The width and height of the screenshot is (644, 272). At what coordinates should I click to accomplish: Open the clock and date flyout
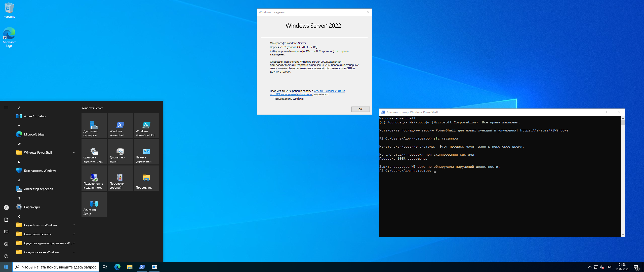coord(622,267)
